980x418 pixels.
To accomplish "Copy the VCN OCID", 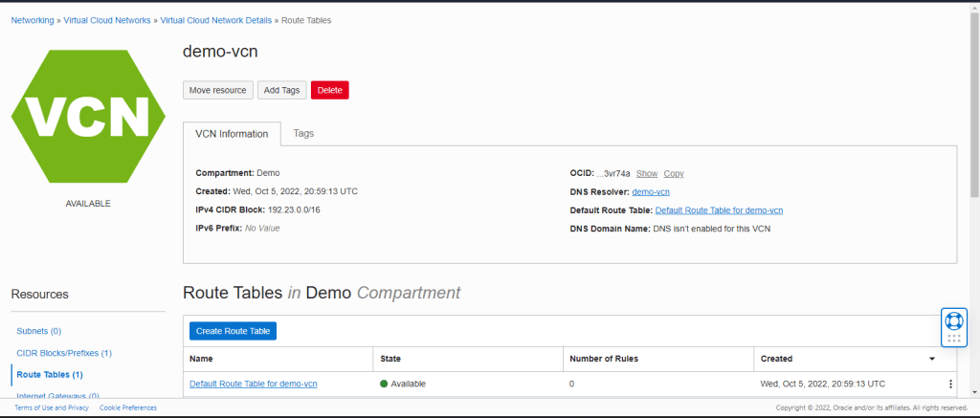I will pyautogui.click(x=674, y=173).
